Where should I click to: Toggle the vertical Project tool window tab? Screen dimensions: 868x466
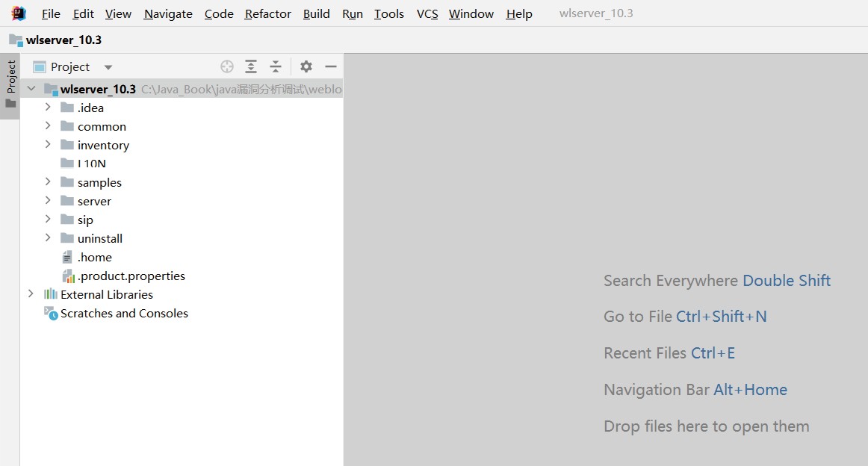click(x=10, y=86)
